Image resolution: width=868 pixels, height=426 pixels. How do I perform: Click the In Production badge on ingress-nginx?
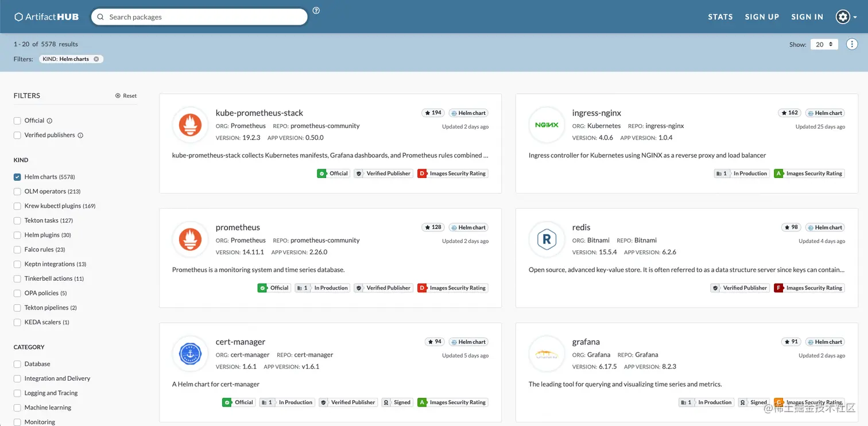click(x=742, y=173)
